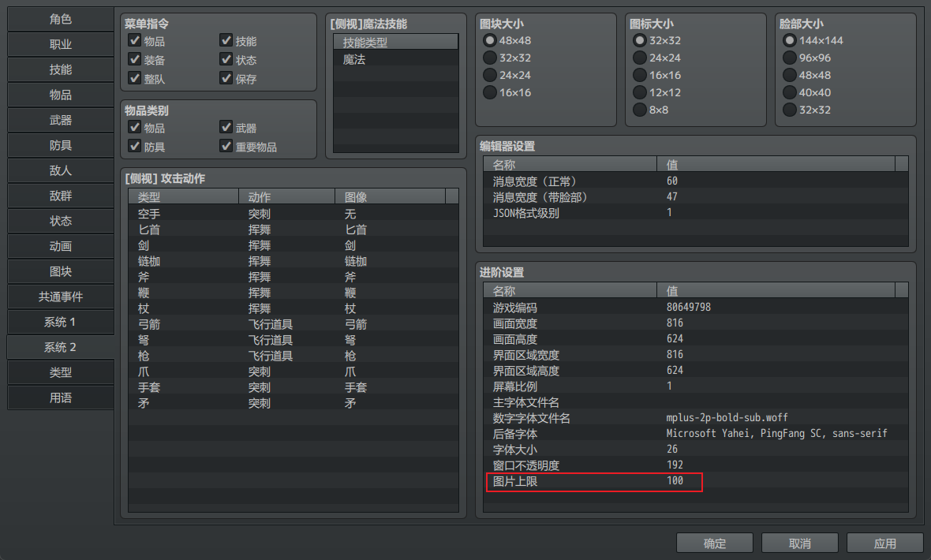This screenshot has height=560, width=931.
Task: Click the 应用 button
Action: click(x=884, y=543)
